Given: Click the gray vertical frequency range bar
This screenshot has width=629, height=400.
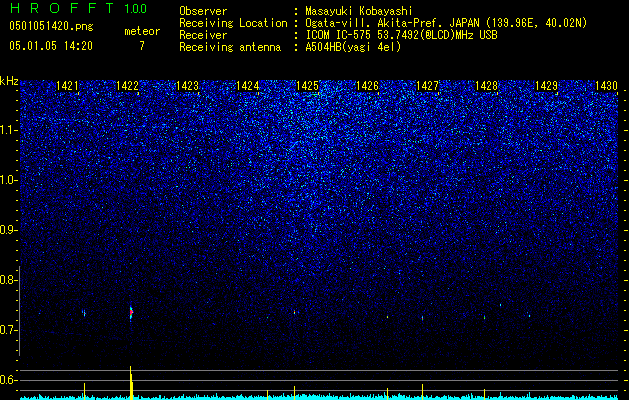Looking at the screenshot, I should [20, 311].
